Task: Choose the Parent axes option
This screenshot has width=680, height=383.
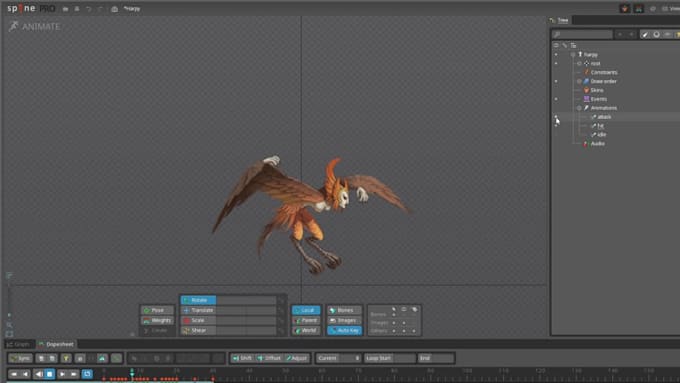Action: [x=306, y=320]
